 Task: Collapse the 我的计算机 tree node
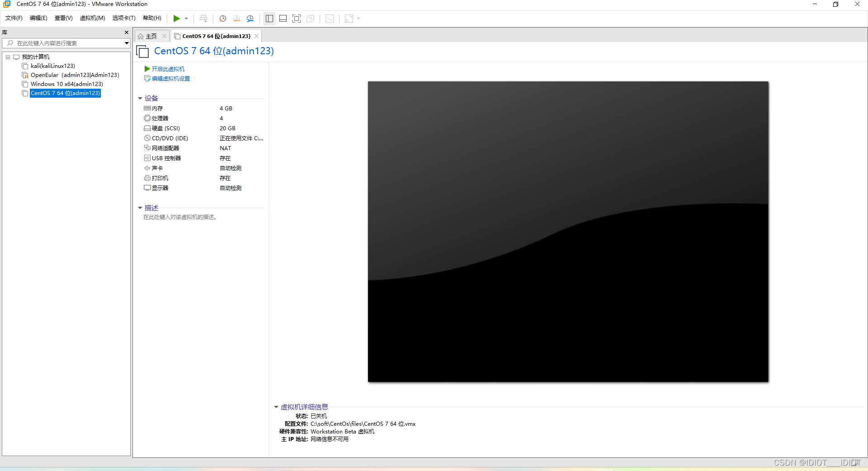click(x=8, y=57)
